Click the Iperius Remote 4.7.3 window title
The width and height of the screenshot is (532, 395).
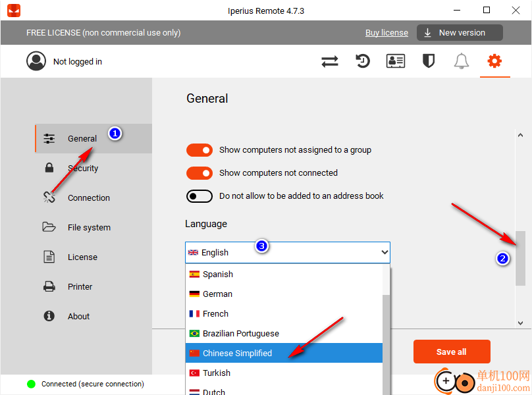point(266,11)
